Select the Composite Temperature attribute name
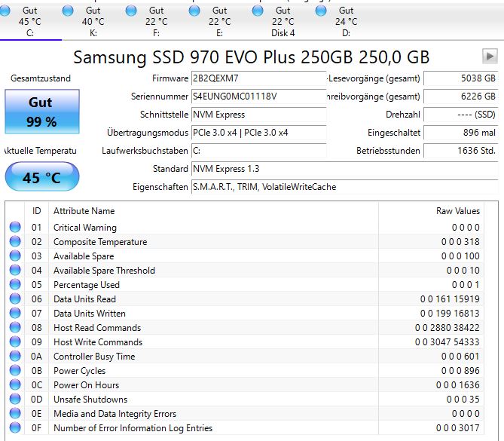 tap(100, 242)
